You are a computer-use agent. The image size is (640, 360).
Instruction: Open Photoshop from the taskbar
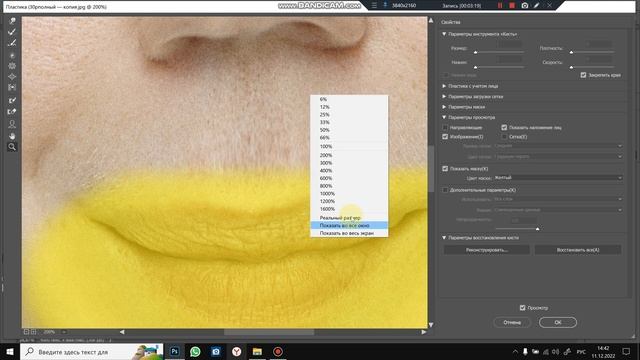(x=175, y=351)
